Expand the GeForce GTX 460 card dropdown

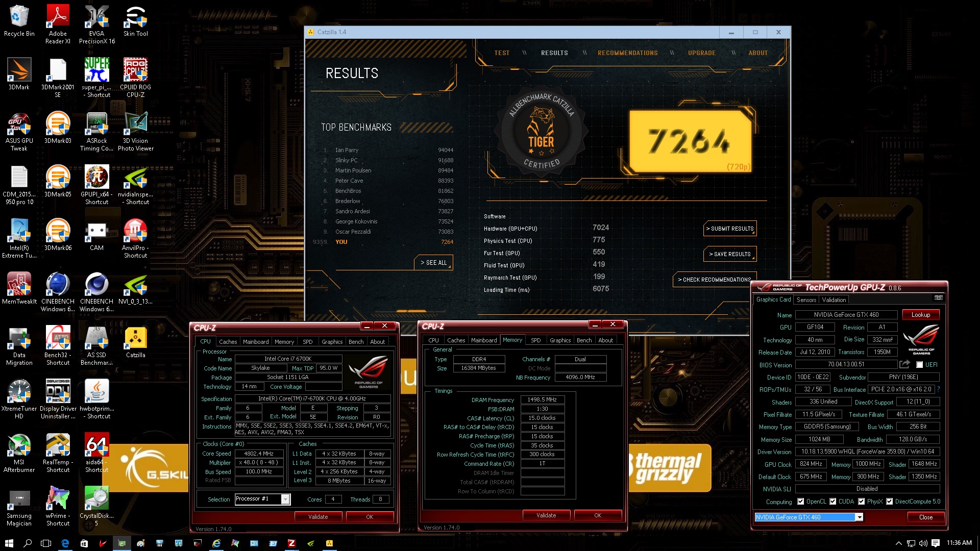click(x=860, y=517)
